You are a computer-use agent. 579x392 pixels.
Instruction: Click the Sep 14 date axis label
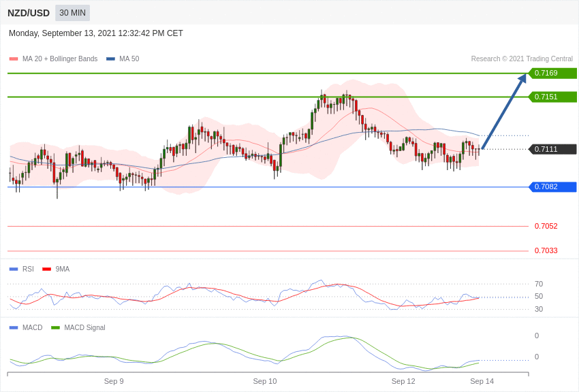482,381
